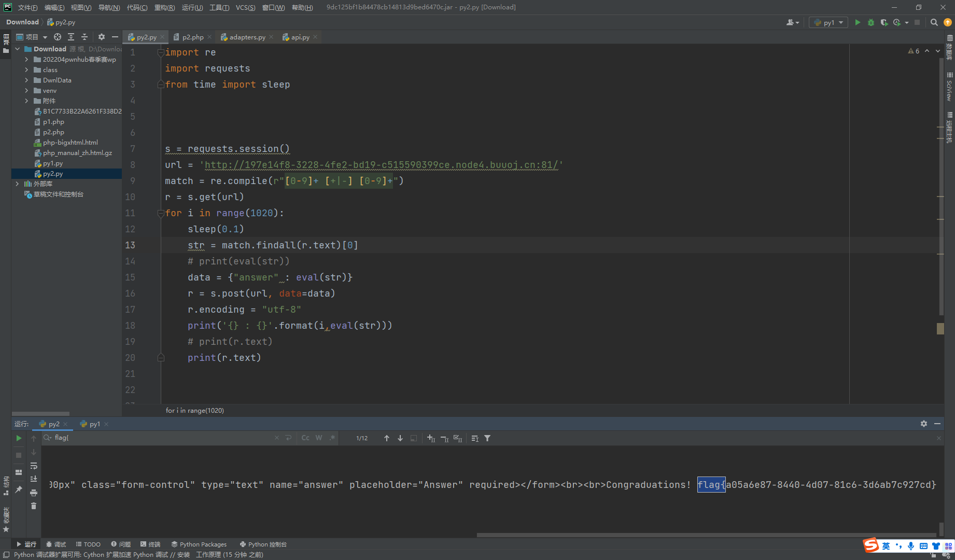Open the Python Packages tool window
This screenshot has height=560, width=955.
[199, 544]
